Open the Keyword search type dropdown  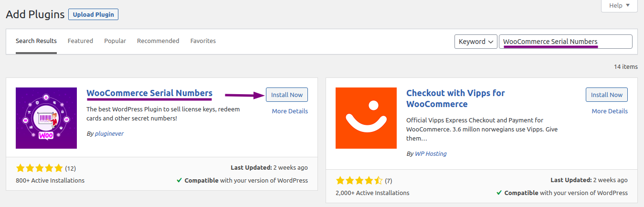click(476, 42)
